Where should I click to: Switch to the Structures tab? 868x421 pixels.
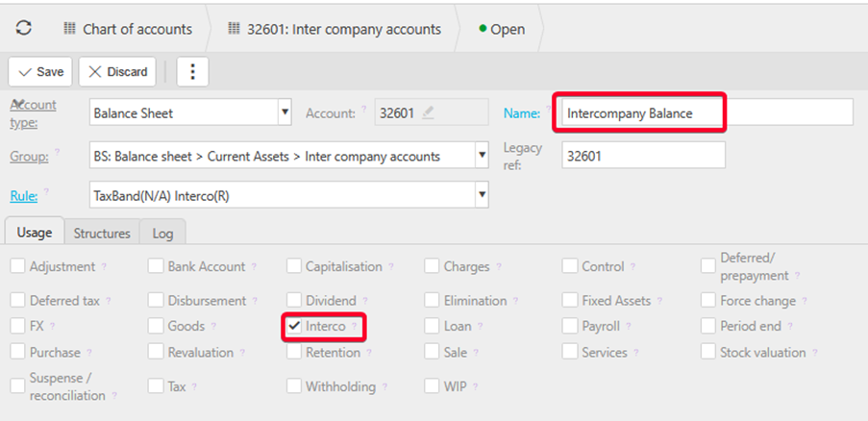pyautogui.click(x=102, y=233)
